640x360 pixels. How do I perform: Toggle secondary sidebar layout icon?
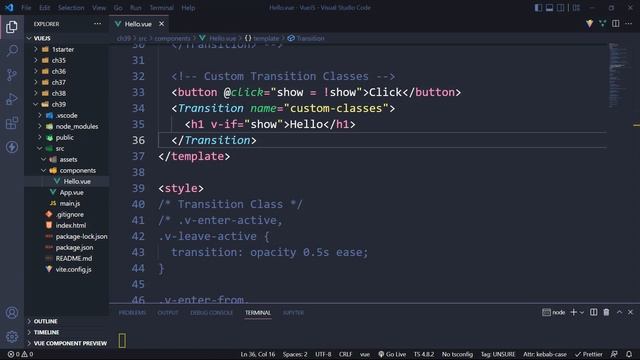point(561,8)
